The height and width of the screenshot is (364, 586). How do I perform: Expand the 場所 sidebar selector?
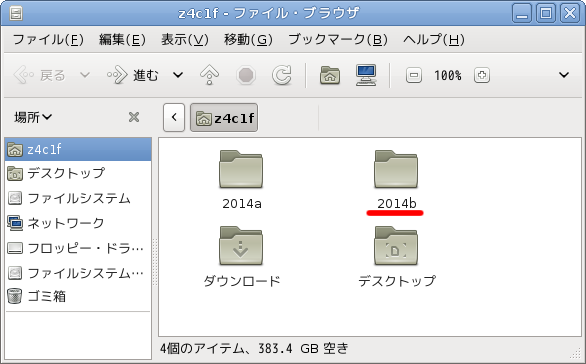pyautogui.click(x=33, y=117)
